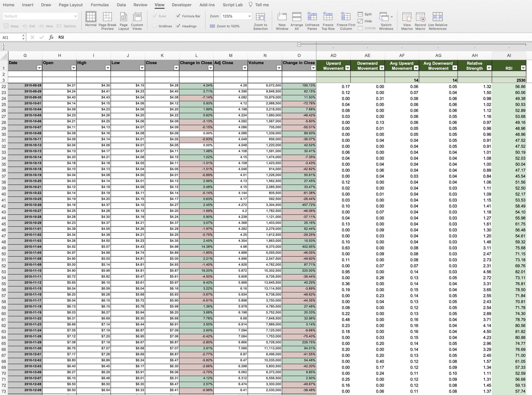The width and height of the screenshot is (532, 395).
Task: Collapse the outline group above column AD
Action: (x=299, y=45)
